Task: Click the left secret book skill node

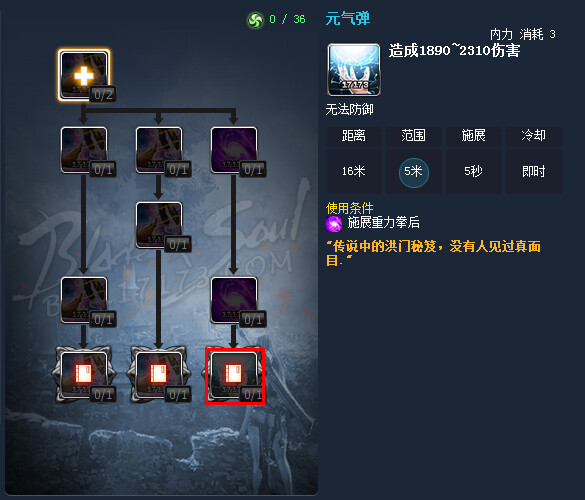Action: pyautogui.click(x=84, y=374)
